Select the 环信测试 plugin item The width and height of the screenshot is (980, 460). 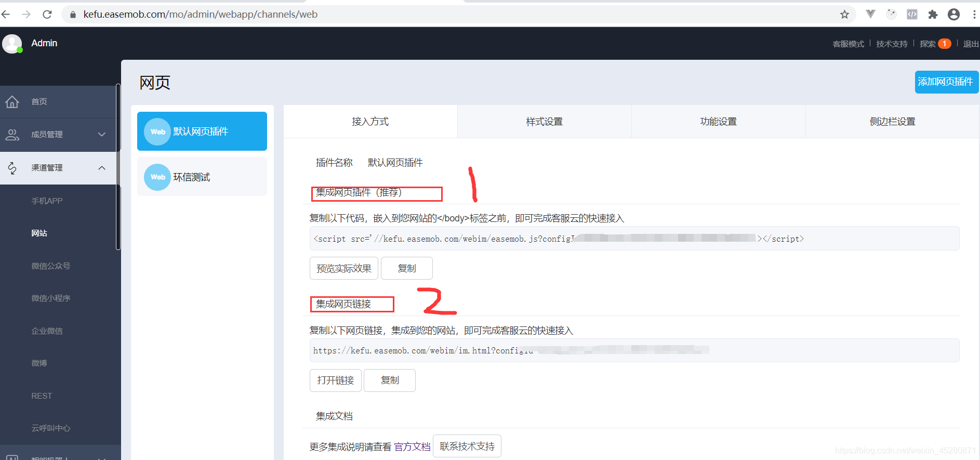pyautogui.click(x=202, y=177)
